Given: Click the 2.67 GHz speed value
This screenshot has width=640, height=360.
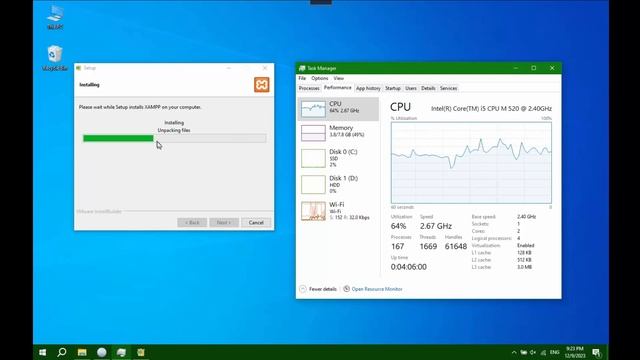Looking at the screenshot, I should click(x=436, y=226).
